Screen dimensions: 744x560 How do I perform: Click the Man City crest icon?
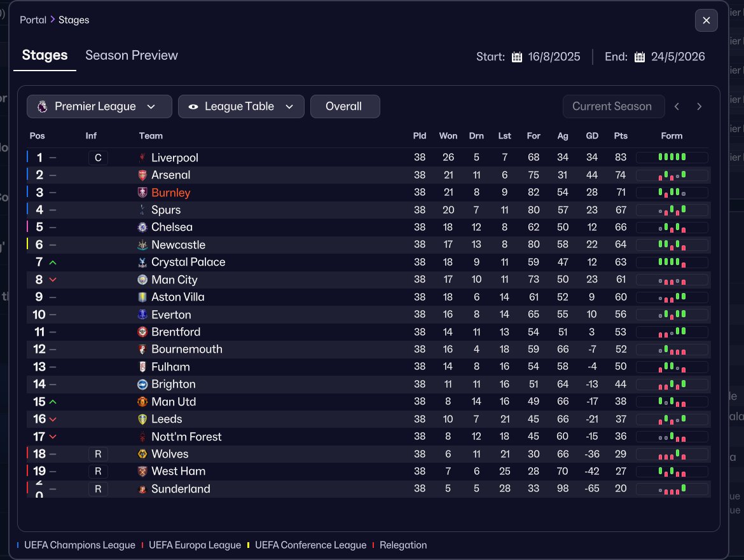tap(142, 280)
